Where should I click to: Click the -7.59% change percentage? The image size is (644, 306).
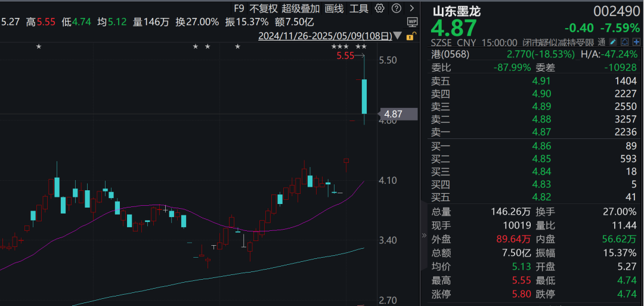pos(620,28)
